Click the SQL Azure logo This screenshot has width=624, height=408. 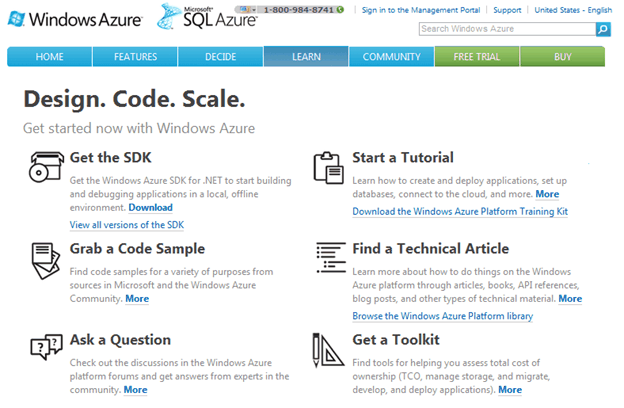pyautogui.click(x=207, y=17)
